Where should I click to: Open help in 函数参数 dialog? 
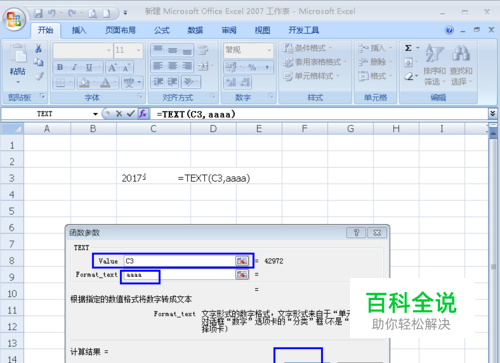pyautogui.click(x=356, y=232)
